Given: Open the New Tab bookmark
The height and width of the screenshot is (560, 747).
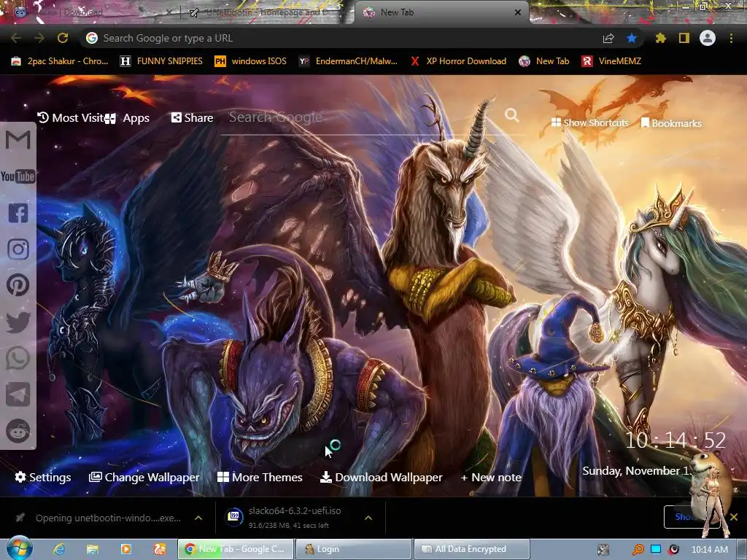Looking at the screenshot, I should pyautogui.click(x=544, y=61).
